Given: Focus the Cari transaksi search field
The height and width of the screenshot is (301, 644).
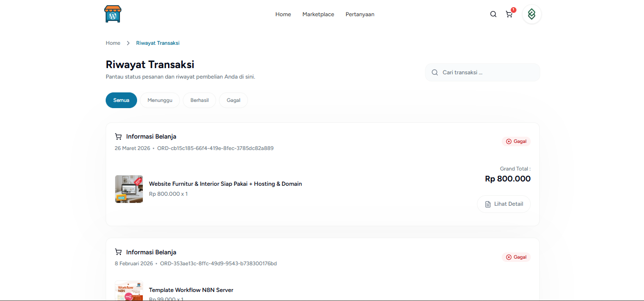Looking at the screenshot, I should click(488, 72).
